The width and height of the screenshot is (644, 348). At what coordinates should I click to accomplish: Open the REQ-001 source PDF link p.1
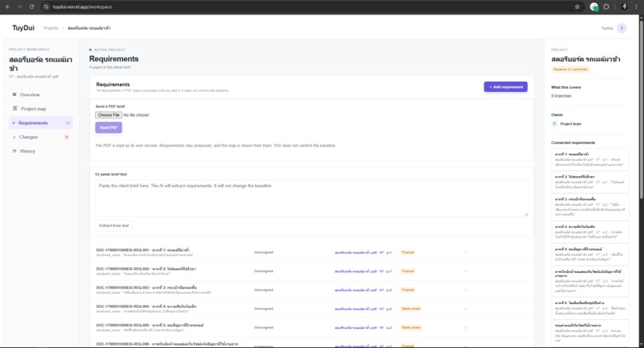[363, 253]
